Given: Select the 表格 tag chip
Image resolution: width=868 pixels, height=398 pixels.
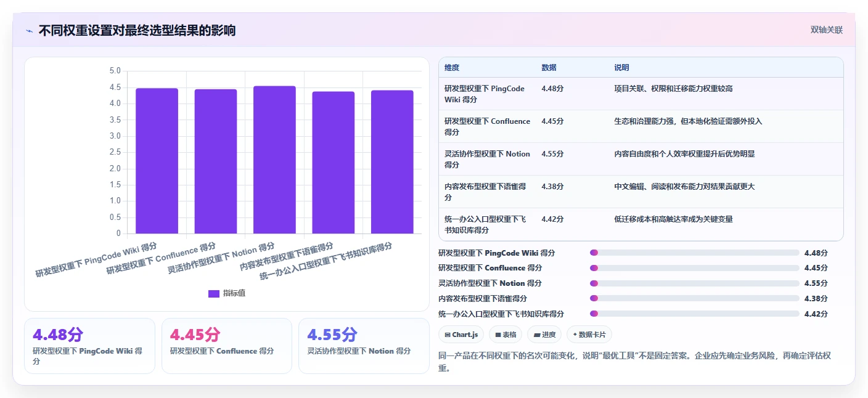Looking at the screenshot, I should tap(506, 335).
